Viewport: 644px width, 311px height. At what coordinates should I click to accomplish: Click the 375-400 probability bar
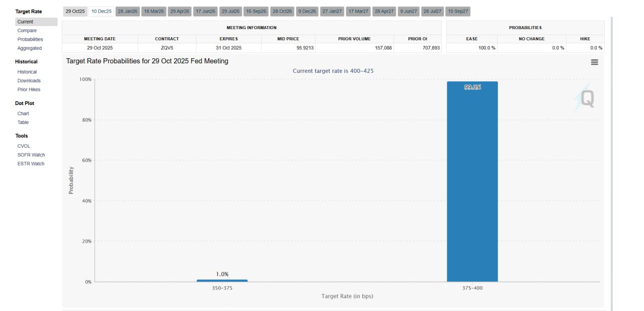tap(472, 181)
